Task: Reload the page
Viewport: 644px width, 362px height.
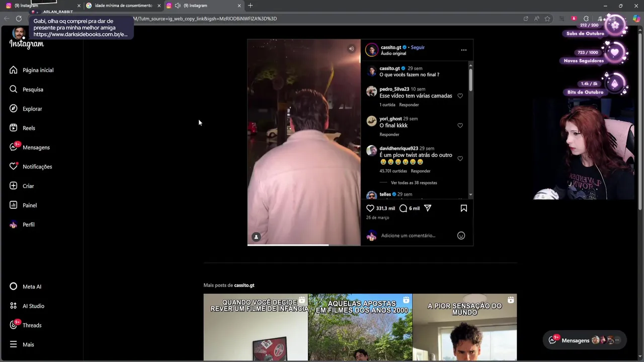Action: 19,19
